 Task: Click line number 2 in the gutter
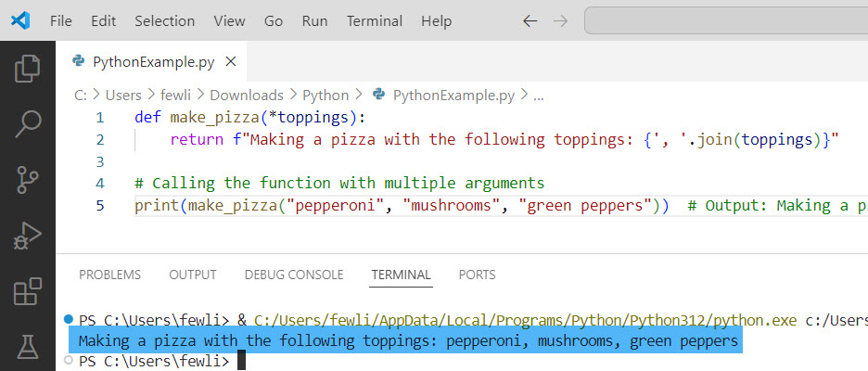(99, 139)
